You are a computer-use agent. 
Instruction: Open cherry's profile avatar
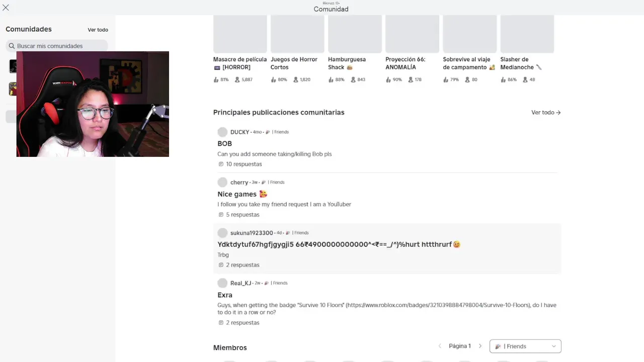pos(222,182)
